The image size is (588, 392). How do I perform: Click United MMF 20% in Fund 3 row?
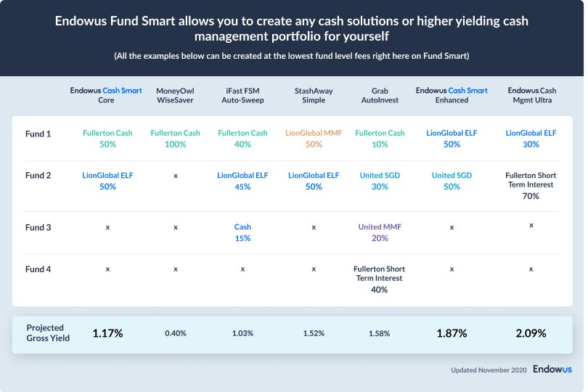380,232
